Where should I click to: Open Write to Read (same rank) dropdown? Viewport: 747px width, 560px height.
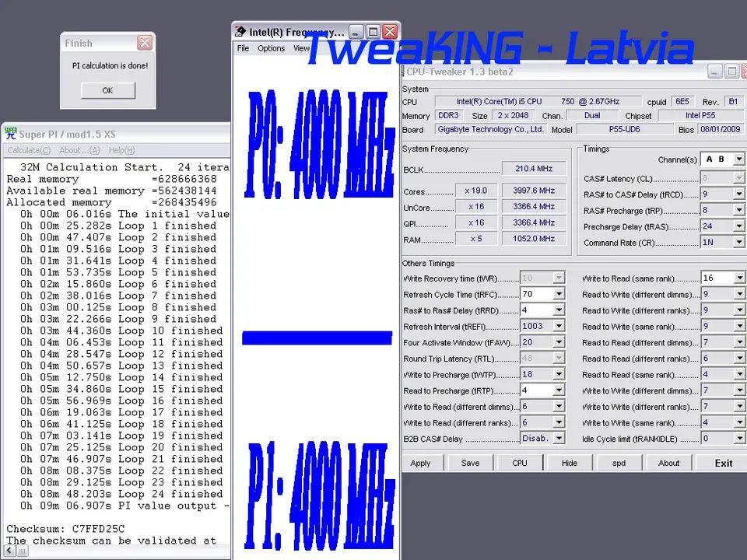(739, 278)
